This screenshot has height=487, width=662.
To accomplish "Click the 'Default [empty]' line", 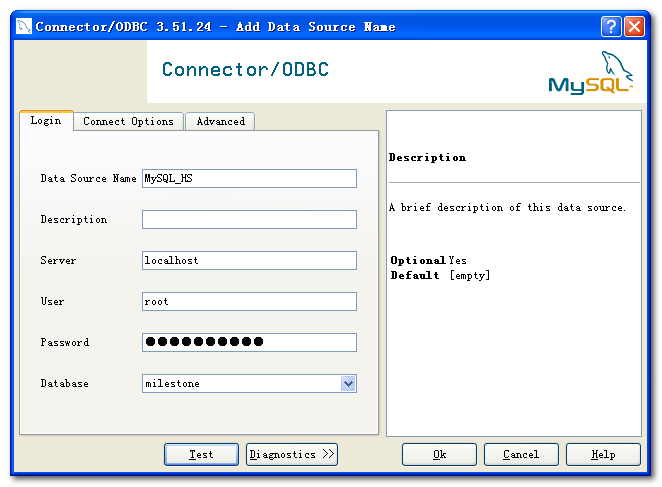I will coord(440,275).
